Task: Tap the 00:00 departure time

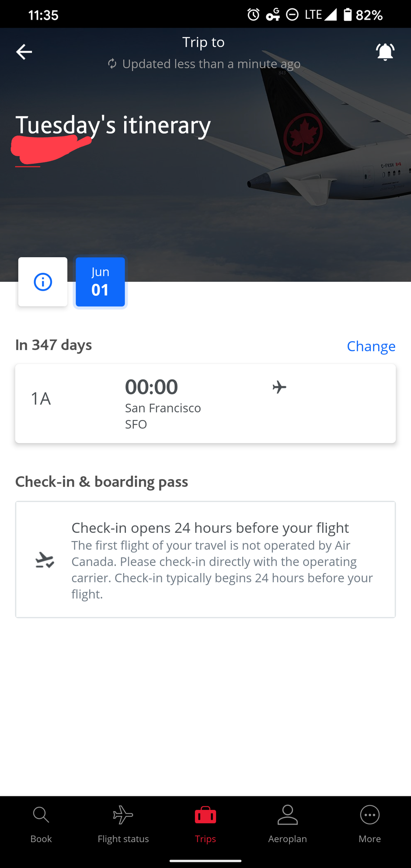Action: click(151, 387)
